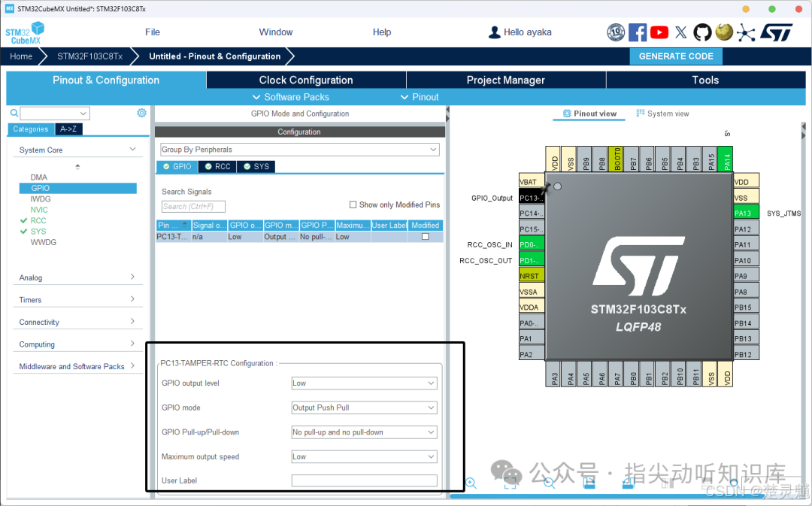Open the GPIO Pull-up/Pull-down dropdown
The image size is (812, 506).
pyautogui.click(x=364, y=432)
